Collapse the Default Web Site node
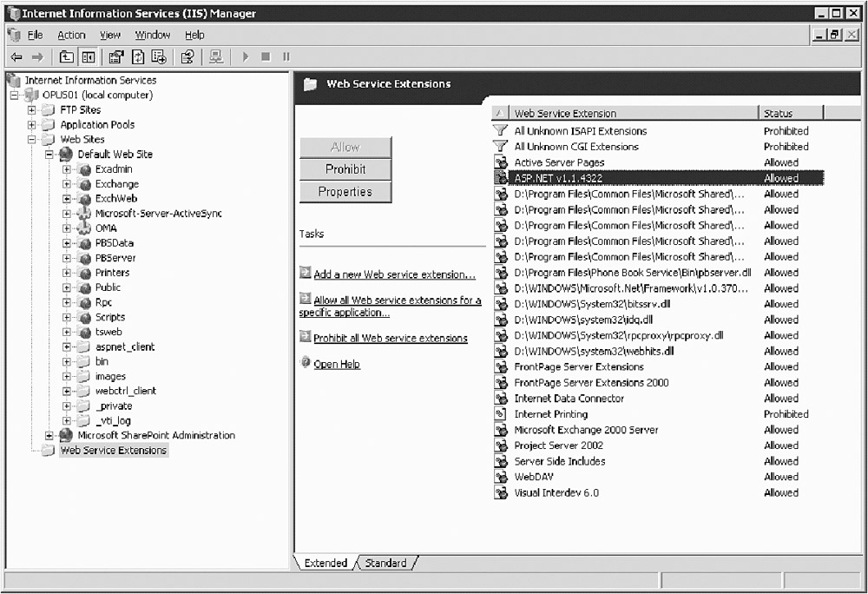Screen dimensions: 868x594 point(49,155)
